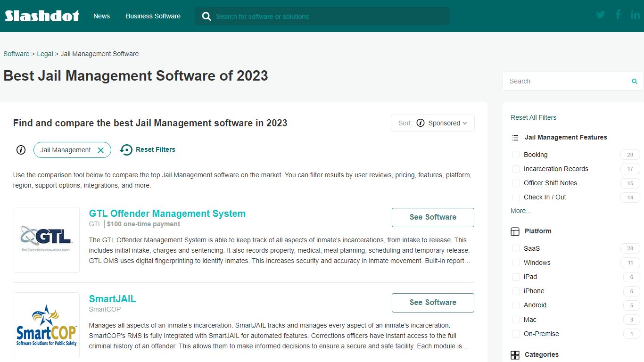
Task: Click the $100 one-time payment text
Action: click(x=144, y=224)
